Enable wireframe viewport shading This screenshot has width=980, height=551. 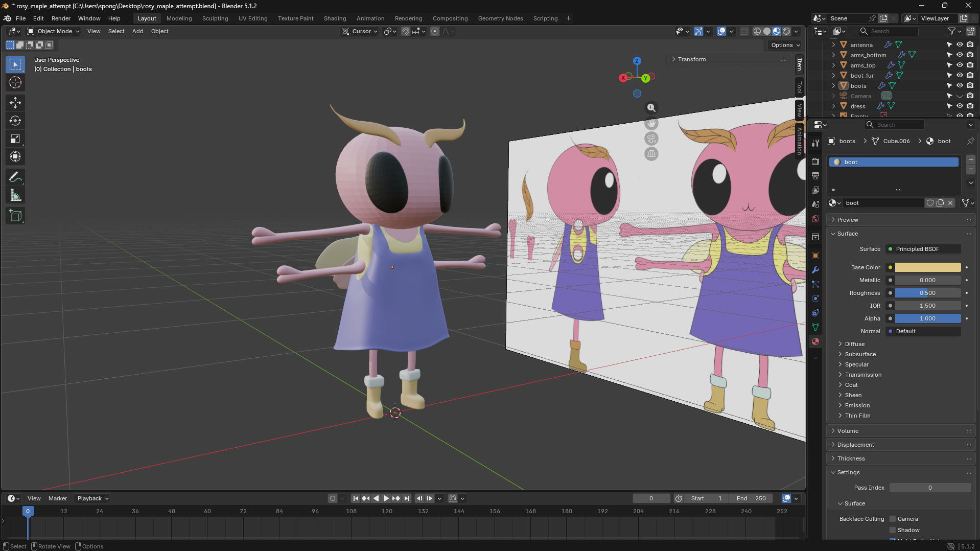click(757, 31)
